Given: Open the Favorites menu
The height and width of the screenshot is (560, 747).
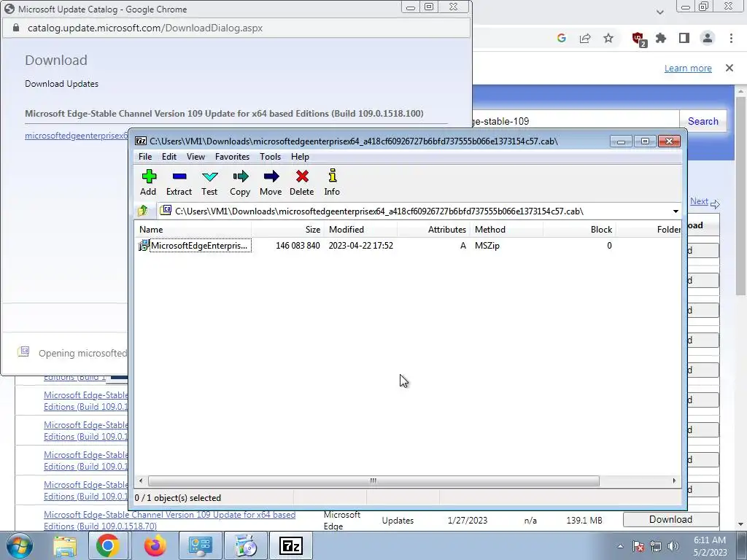Looking at the screenshot, I should pyautogui.click(x=232, y=157).
